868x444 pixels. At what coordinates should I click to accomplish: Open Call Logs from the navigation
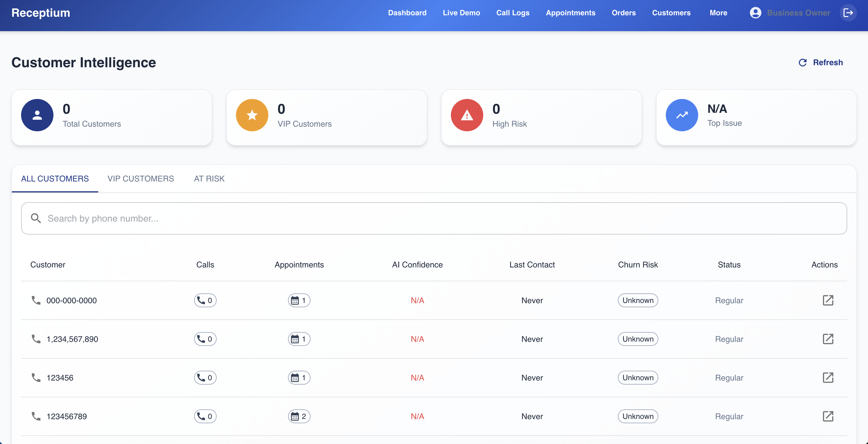(512, 13)
